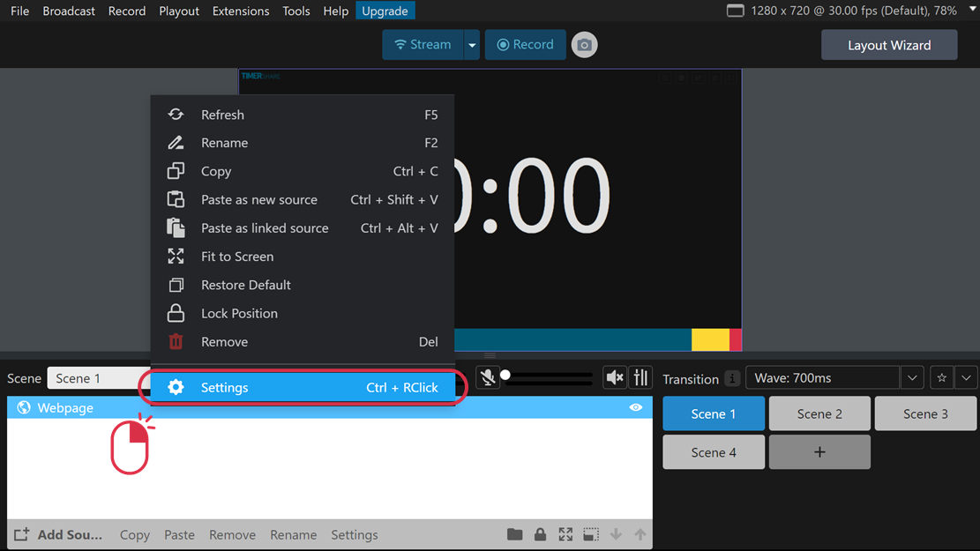Image resolution: width=980 pixels, height=551 pixels.
Task: Toggle the muted microphone icon
Action: pyautogui.click(x=487, y=378)
